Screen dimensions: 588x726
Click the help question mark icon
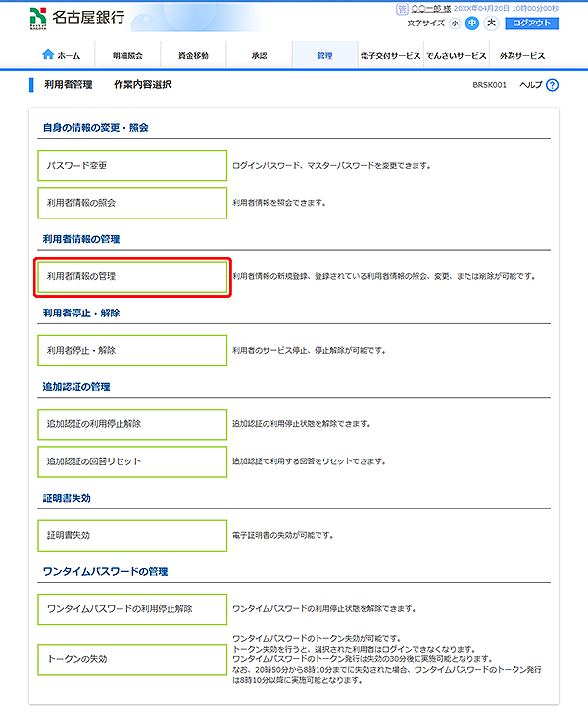tap(553, 85)
